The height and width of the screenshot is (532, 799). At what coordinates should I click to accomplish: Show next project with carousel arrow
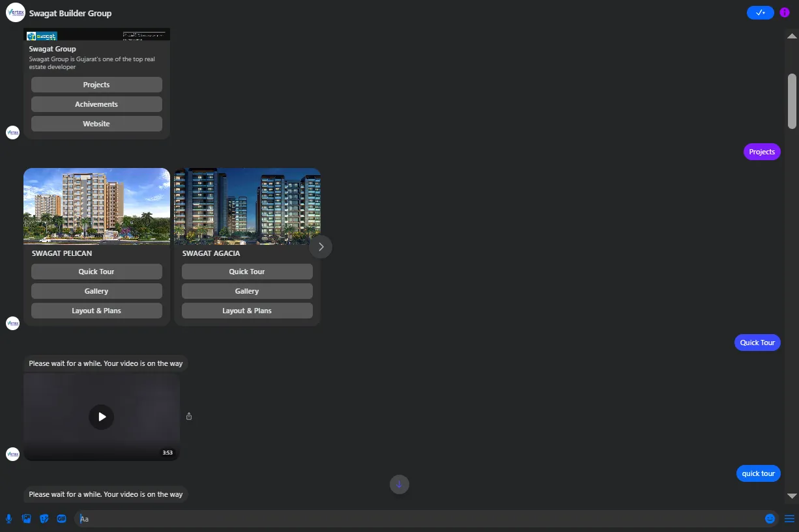321,247
